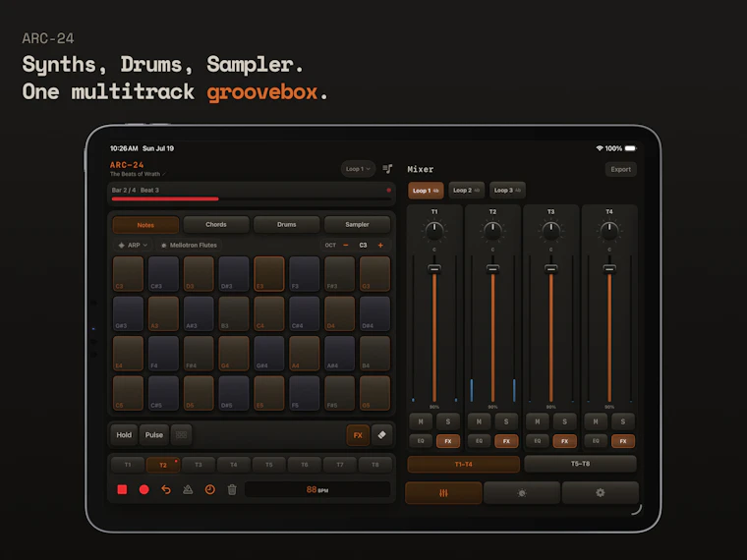Adjust the T4 volume fader
This screenshot has height=560, width=747.
point(609,268)
